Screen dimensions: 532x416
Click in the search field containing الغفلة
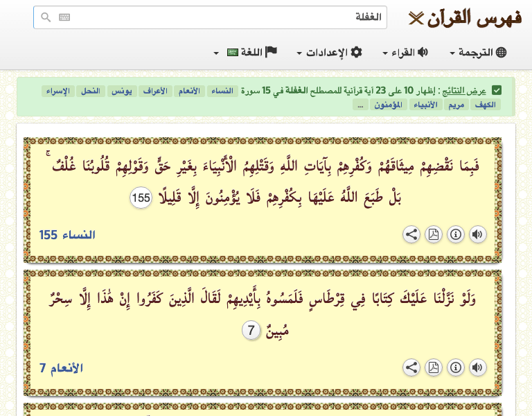222,17
